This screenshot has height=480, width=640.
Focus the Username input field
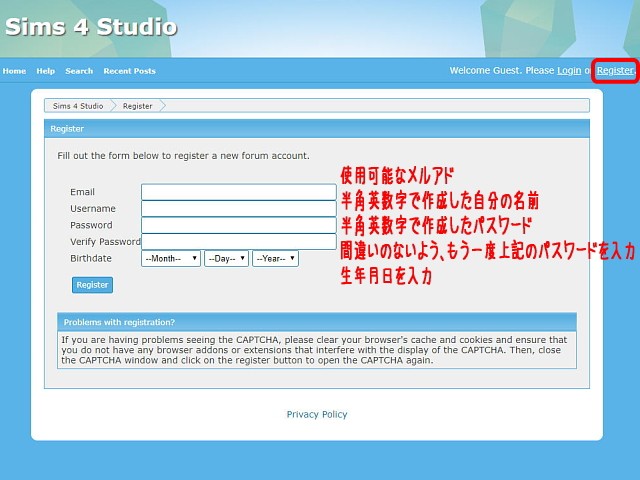[x=239, y=209]
